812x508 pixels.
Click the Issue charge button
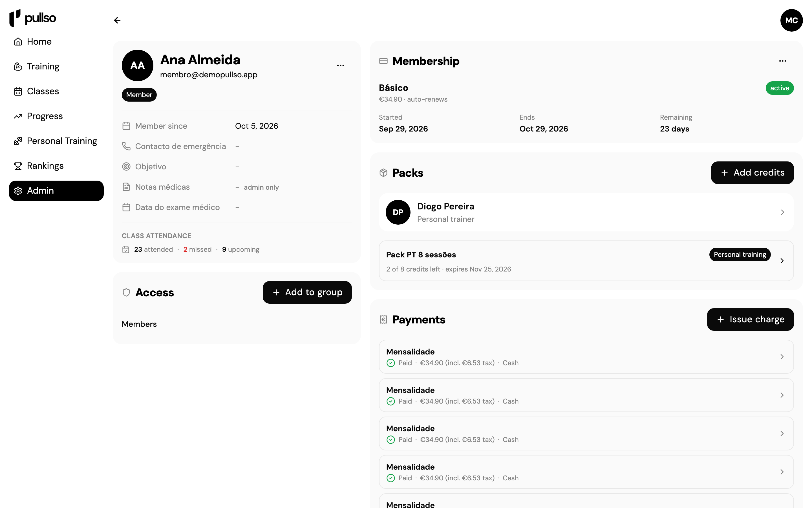[x=750, y=319]
